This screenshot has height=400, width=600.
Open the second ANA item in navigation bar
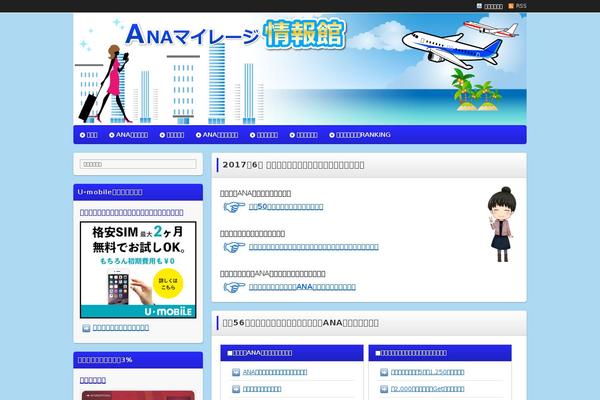217,135
